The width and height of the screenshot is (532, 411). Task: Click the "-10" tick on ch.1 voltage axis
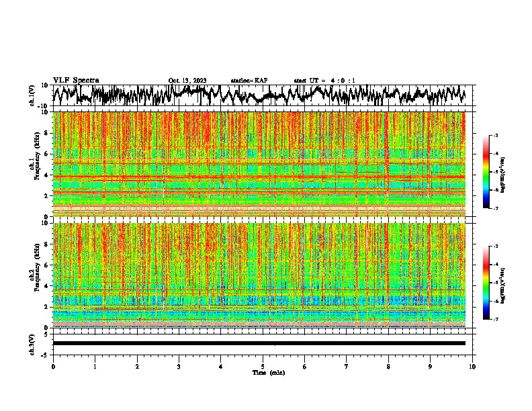pos(44,106)
